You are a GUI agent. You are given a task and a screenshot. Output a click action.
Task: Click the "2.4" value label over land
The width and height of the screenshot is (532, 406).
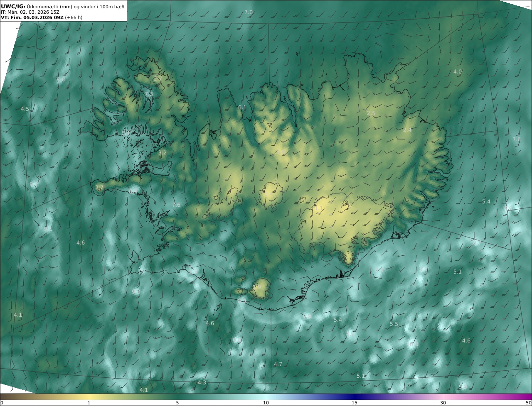407,130
